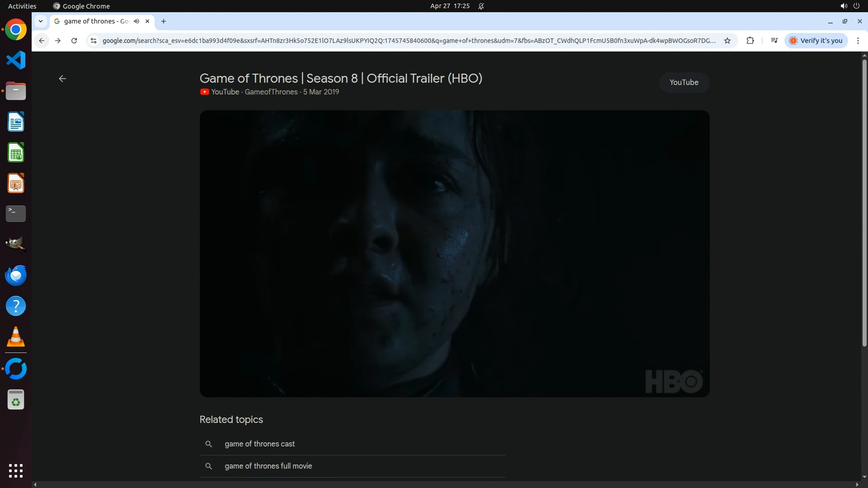Click the vertical page scrollbar
Viewport: 868px width, 488px height.
tap(864, 203)
